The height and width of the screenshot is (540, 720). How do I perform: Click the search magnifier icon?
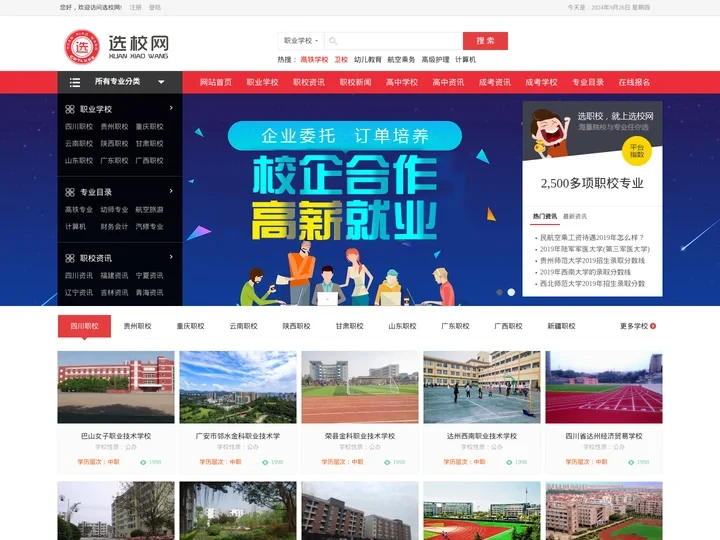click(333, 41)
